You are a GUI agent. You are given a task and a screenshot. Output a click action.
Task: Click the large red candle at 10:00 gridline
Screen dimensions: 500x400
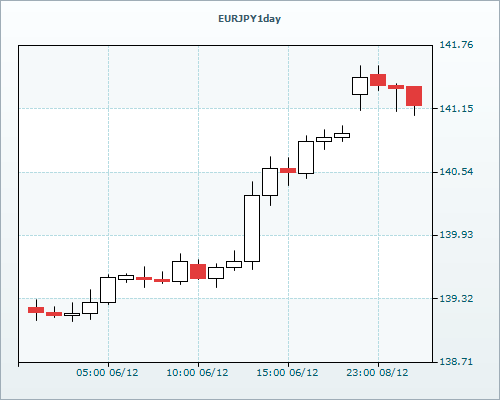point(198,271)
